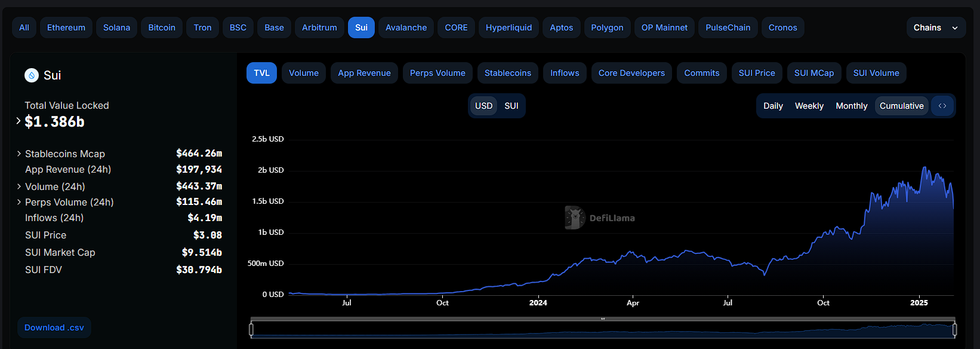Click the App Revenue (24h) label
The height and width of the screenshot is (349, 980).
click(x=68, y=169)
